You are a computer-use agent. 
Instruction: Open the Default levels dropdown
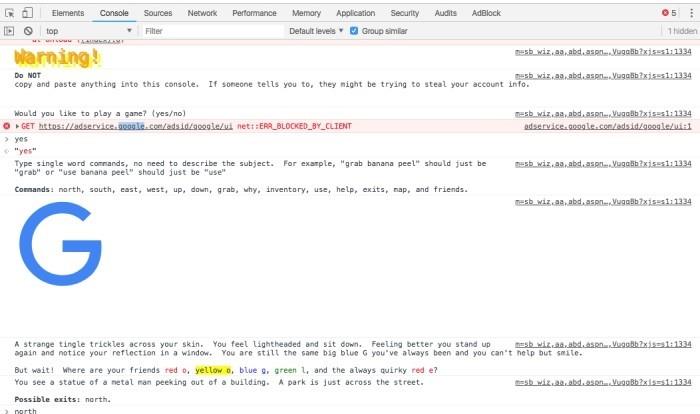(x=316, y=31)
